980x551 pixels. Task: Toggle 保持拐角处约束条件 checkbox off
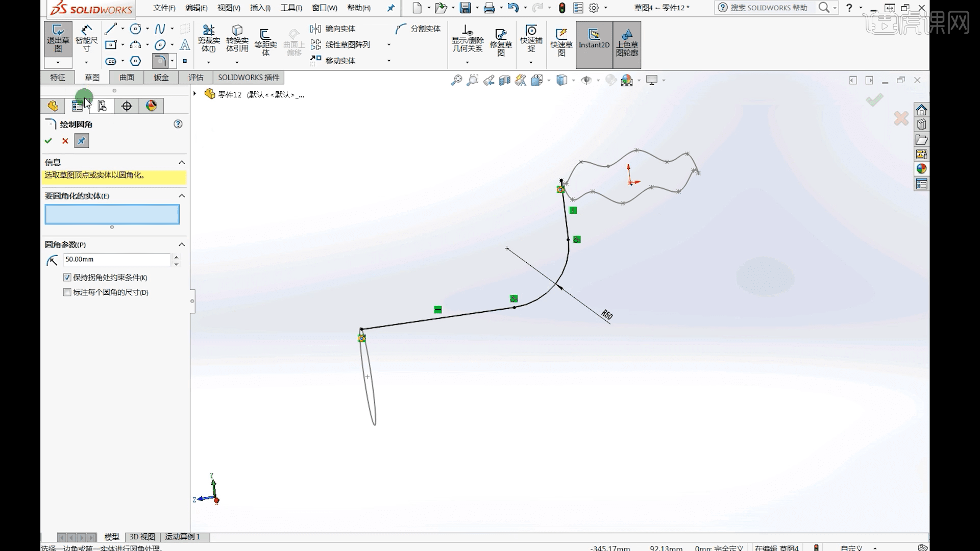point(67,277)
